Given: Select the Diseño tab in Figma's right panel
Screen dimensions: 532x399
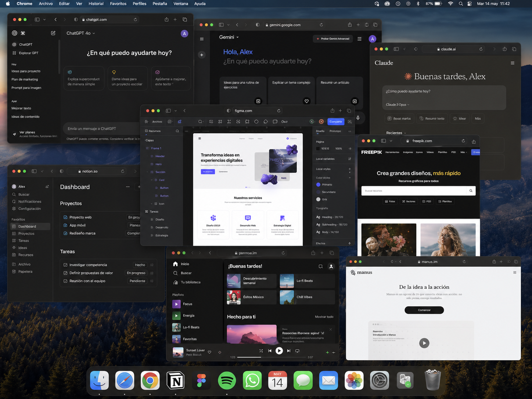Looking at the screenshot, I should (320, 131).
